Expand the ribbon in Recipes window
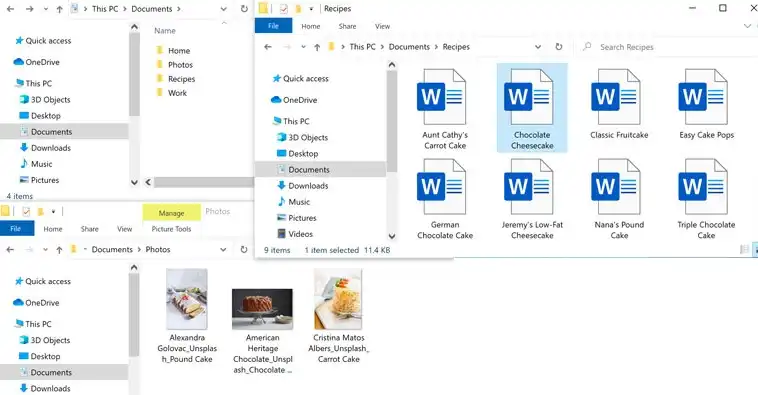758x395 pixels. [x=747, y=26]
